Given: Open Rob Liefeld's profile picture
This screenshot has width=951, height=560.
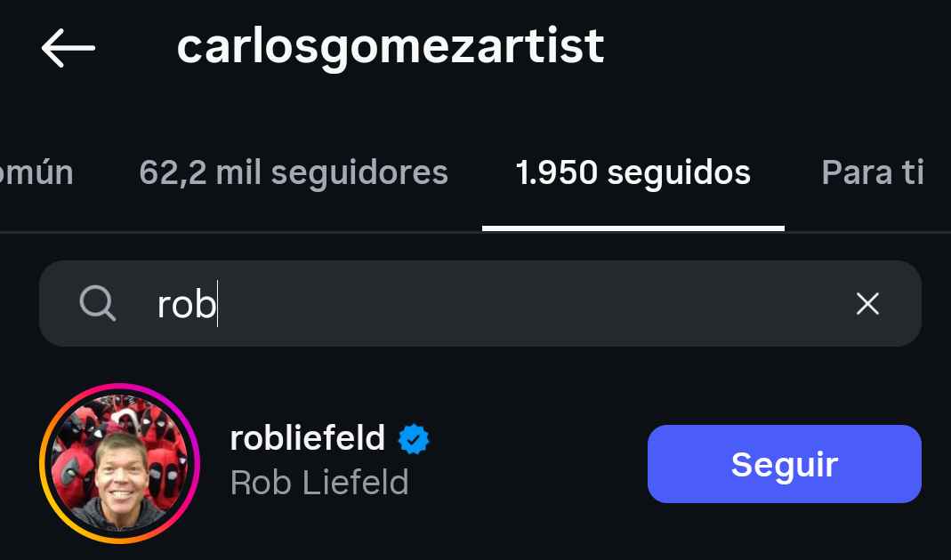Looking at the screenshot, I should pos(119,464).
